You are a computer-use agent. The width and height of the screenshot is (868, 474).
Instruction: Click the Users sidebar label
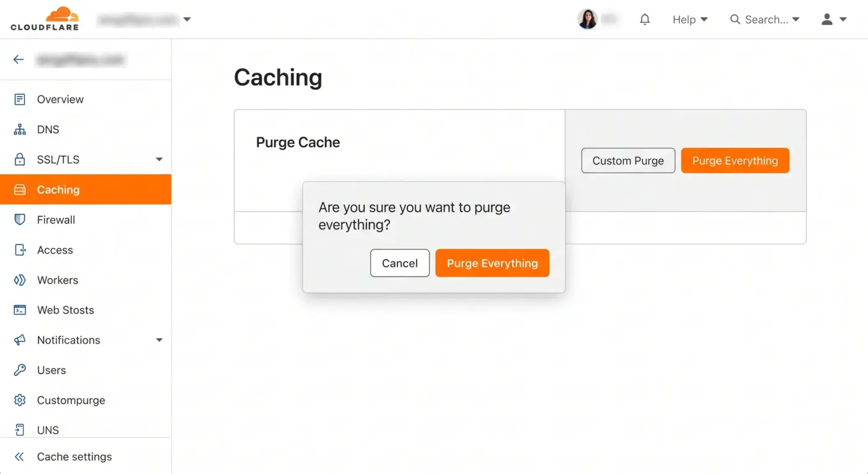(51, 370)
